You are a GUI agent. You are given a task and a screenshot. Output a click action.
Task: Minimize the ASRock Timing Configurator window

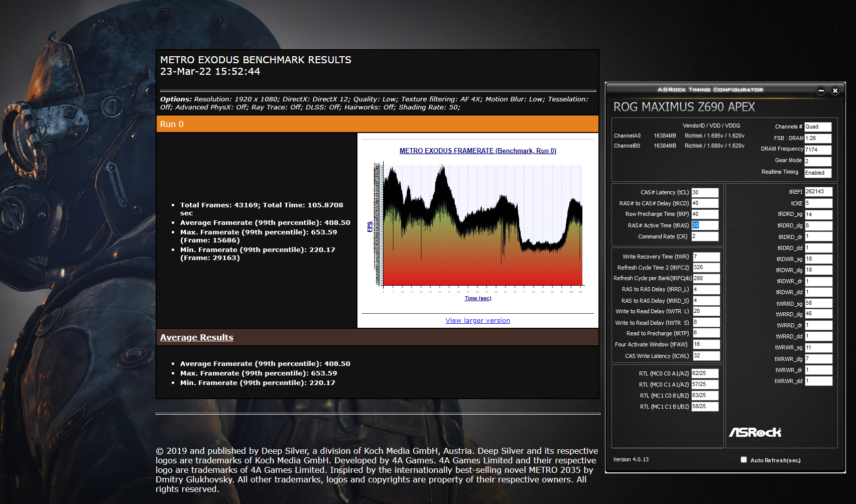click(x=821, y=91)
